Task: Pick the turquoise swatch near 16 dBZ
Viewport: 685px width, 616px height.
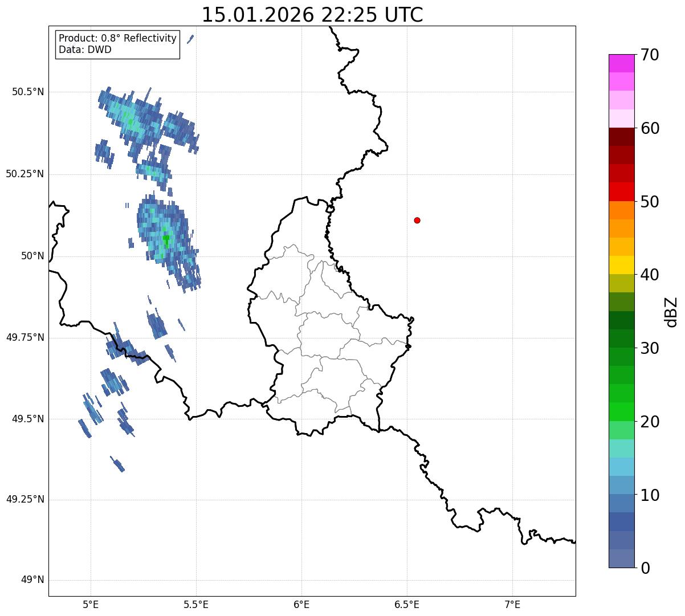Action: [x=621, y=448]
